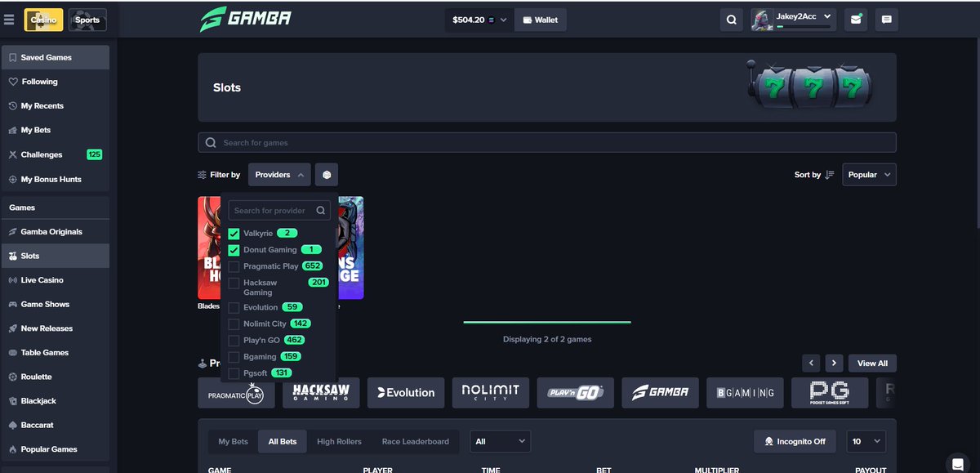Check the Pgsoft provider checkbox
Image resolution: width=980 pixels, height=473 pixels.
pos(234,373)
